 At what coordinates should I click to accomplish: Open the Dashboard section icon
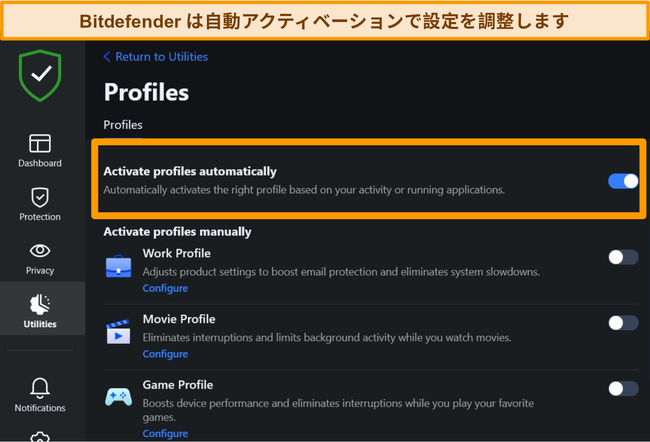(40, 143)
